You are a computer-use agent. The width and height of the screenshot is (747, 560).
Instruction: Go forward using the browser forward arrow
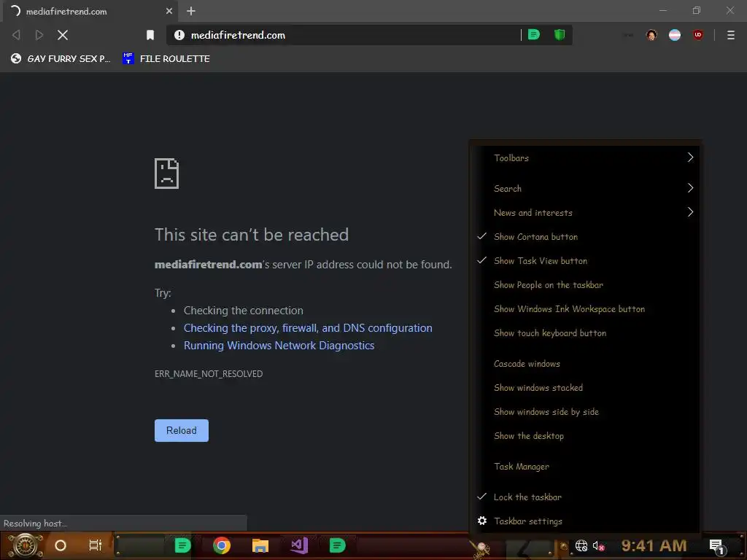tap(39, 35)
